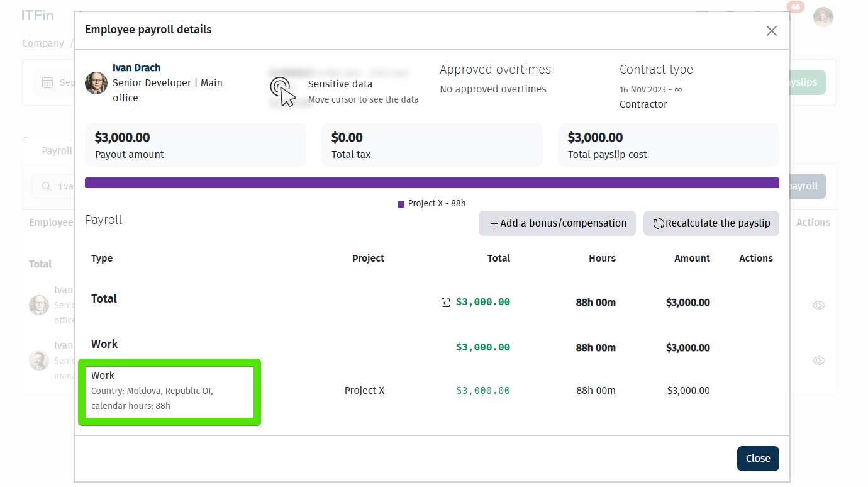Select the Project X purple legend swatch
Screen dimensions: 868x487
[x=401, y=204]
